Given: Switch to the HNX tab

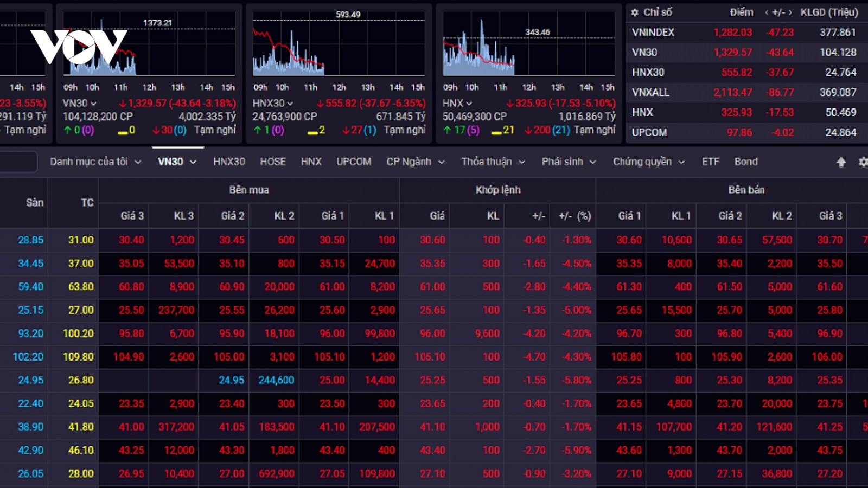Looking at the screenshot, I should [x=311, y=162].
